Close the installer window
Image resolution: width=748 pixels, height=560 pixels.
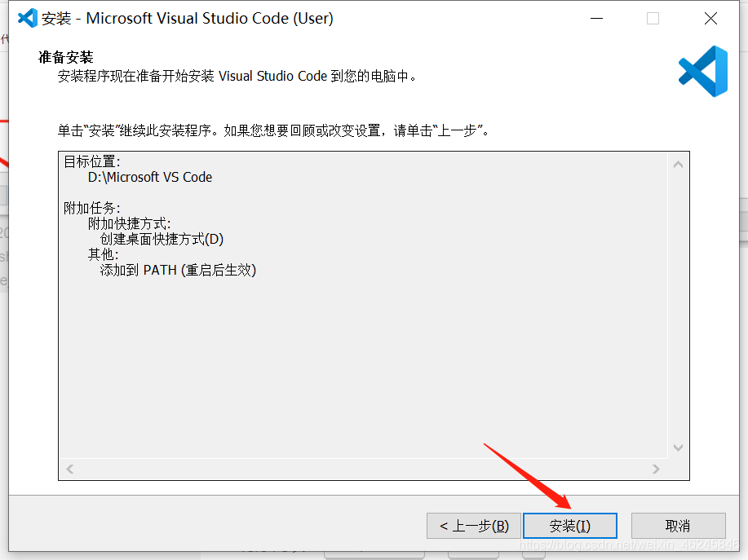click(x=710, y=19)
